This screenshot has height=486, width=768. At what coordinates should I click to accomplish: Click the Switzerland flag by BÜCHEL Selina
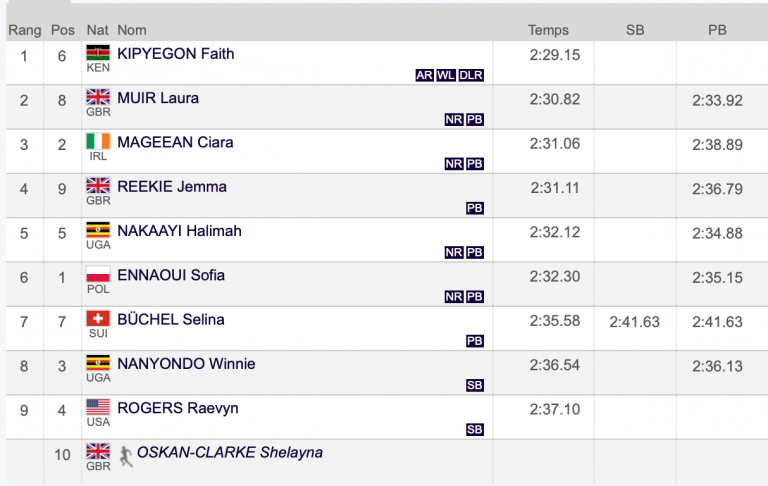[x=98, y=318]
